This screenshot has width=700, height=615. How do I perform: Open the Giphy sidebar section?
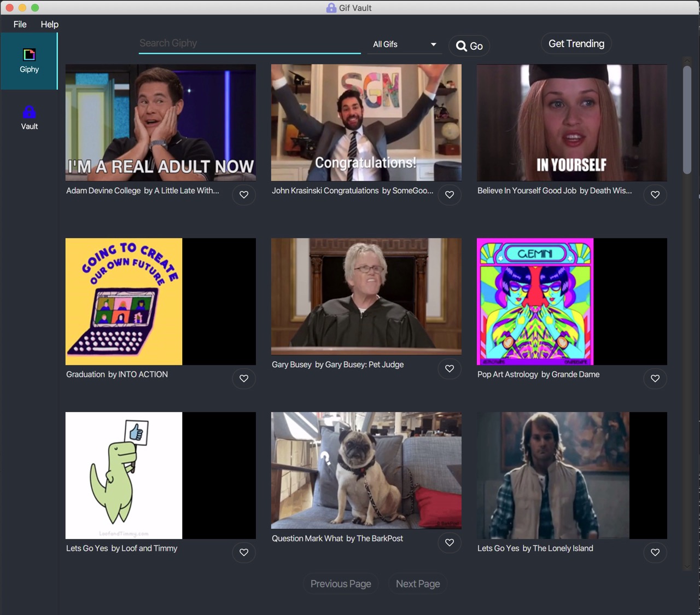[x=29, y=61]
